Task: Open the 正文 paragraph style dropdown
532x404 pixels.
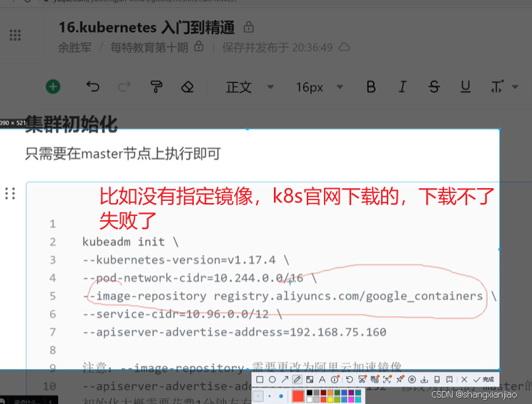Action: click(250, 87)
